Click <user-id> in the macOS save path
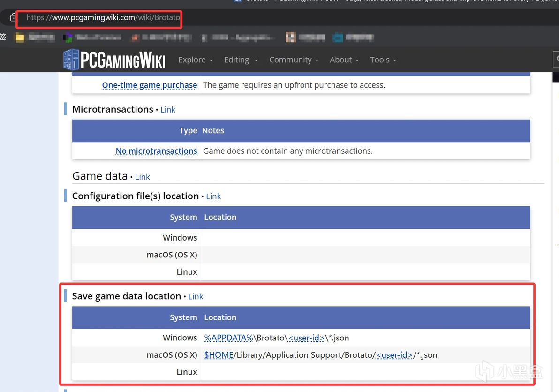 (394, 355)
